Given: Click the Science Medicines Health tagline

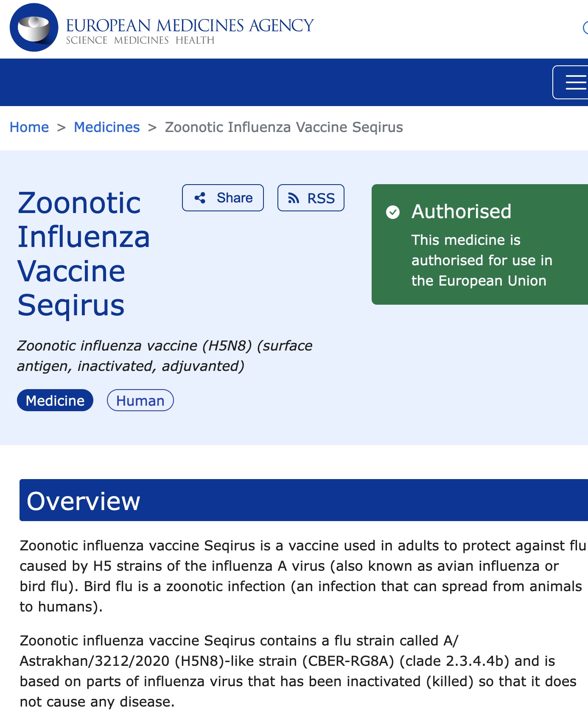Looking at the screenshot, I should (x=140, y=41).
